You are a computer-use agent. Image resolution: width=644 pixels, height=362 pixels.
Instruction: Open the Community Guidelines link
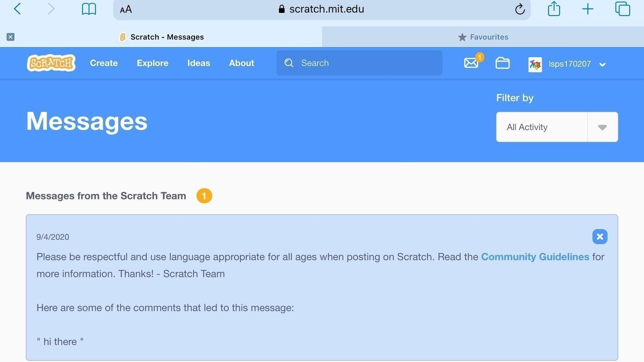535,257
